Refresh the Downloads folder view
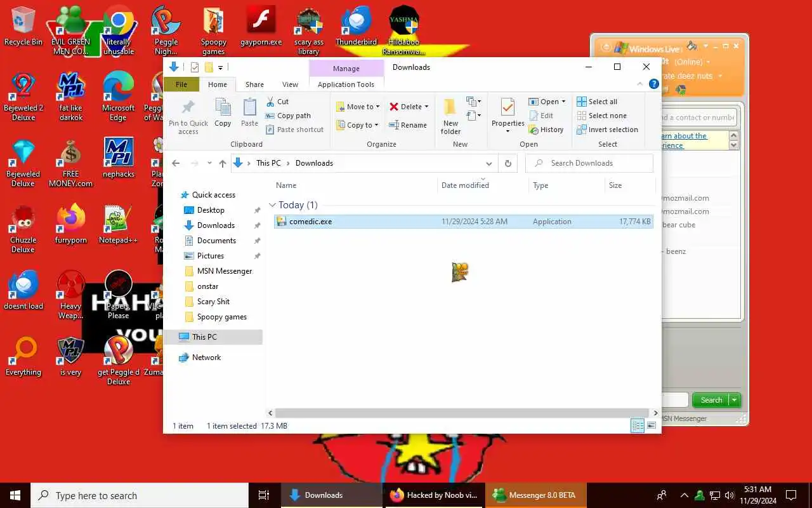 507,163
